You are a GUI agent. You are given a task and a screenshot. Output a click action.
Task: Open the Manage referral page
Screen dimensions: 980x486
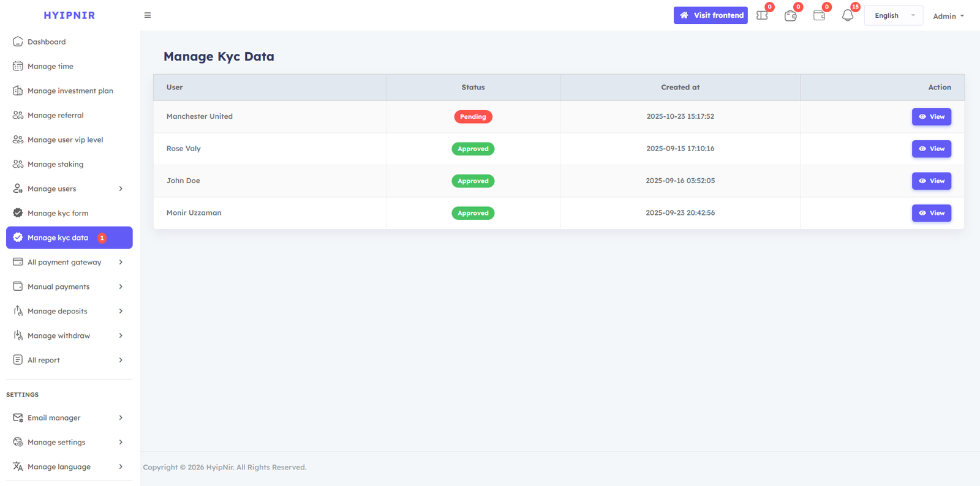coord(69,115)
